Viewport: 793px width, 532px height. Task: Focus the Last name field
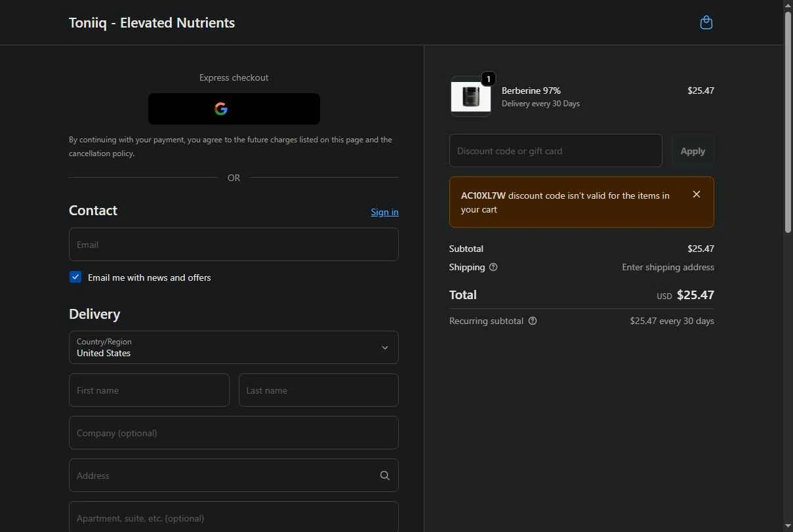tap(319, 390)
